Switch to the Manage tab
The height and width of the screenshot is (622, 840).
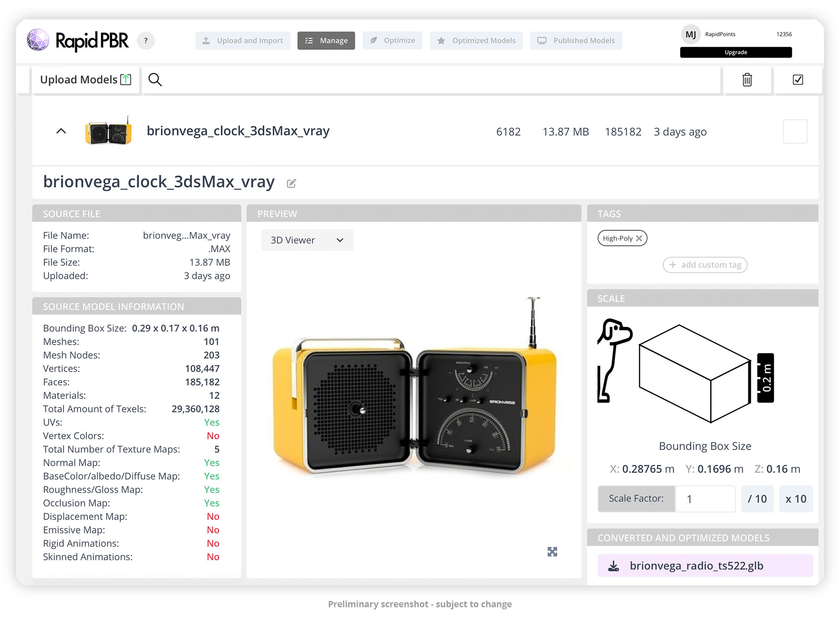click(x=326, y=41)
